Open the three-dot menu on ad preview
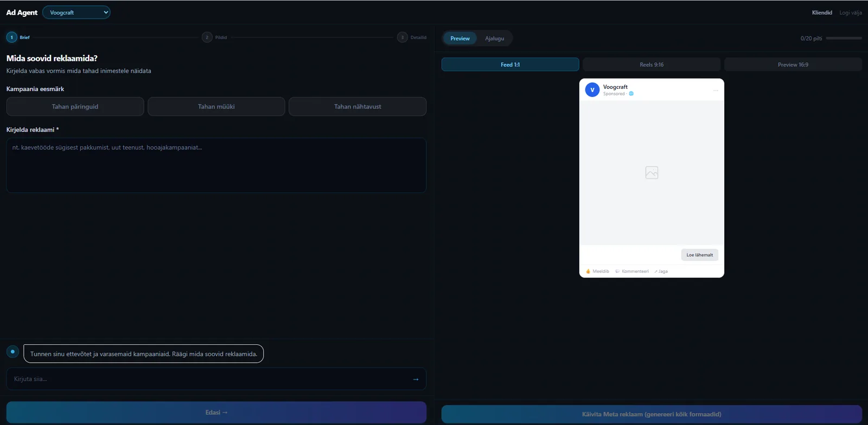This screenshot has width=868, height=425. pyautogui.click(x=716, y=91)
